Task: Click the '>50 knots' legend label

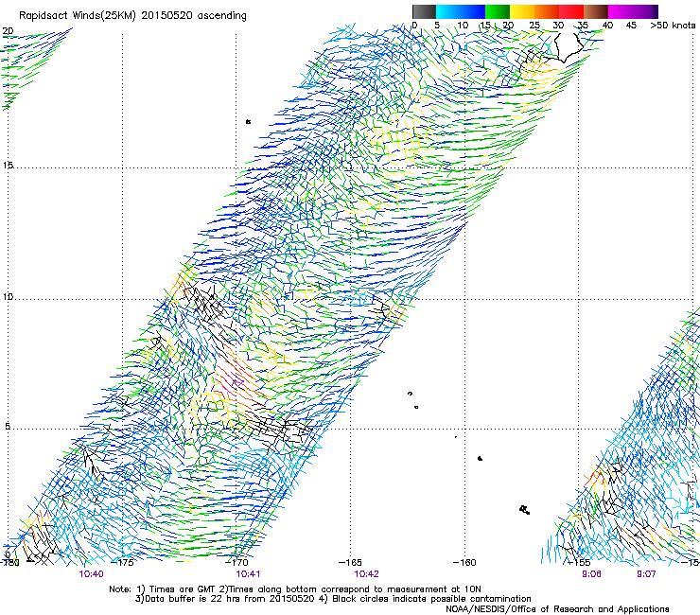Action: 673,26
